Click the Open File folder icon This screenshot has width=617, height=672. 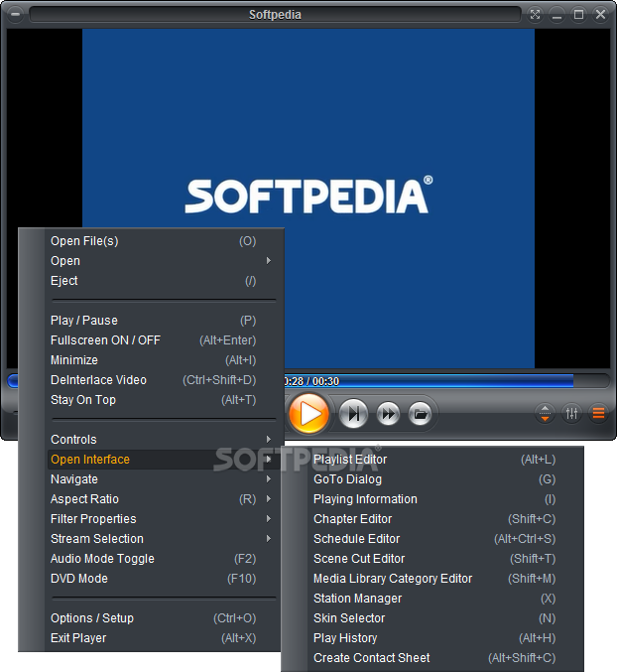(420, 414)
